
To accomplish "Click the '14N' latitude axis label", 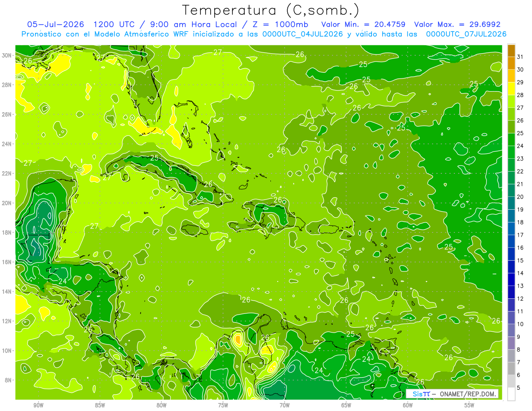I will pos(7,291).
